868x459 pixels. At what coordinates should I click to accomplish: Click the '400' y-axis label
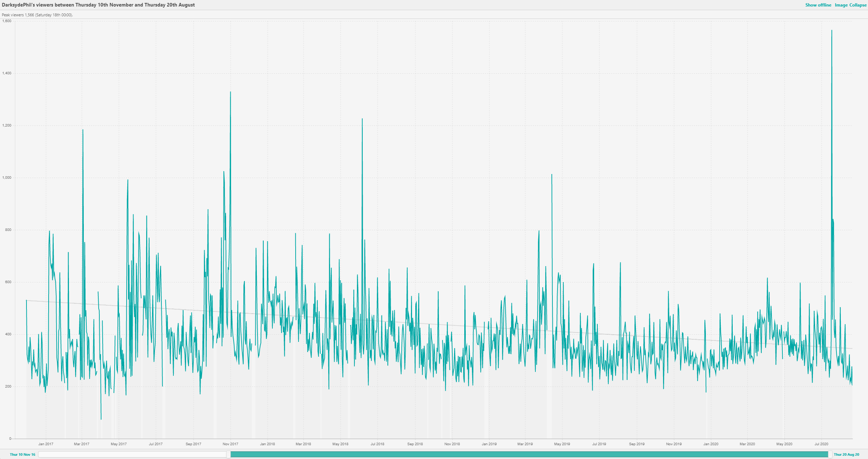pos(8,334)
